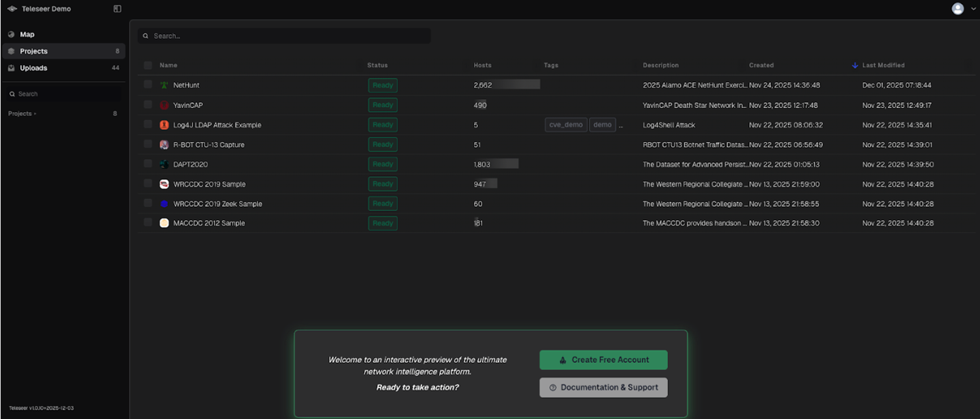Sort by the Hosts column header
This screenshot has height=419, width=980.
(482, 66)
